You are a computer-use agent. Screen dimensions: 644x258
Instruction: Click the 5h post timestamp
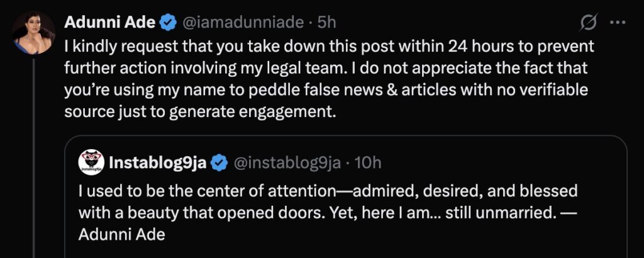[x=326, y=24]
